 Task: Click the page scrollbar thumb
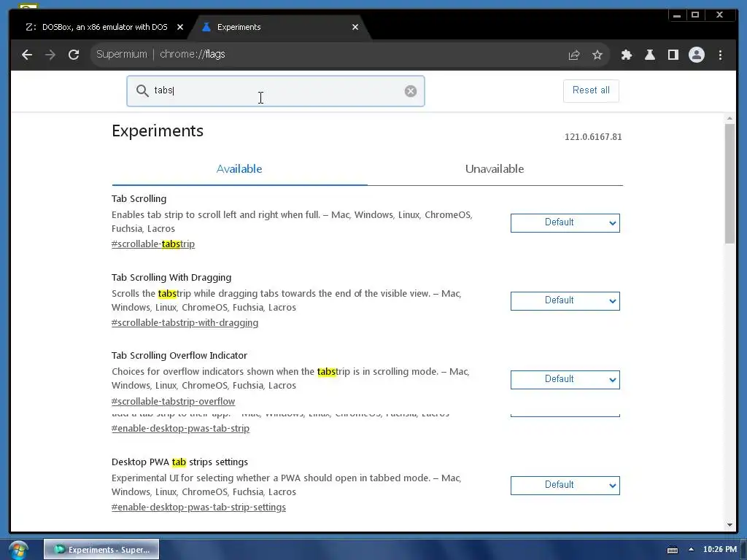pyautogui.click(x=729, y=183)
